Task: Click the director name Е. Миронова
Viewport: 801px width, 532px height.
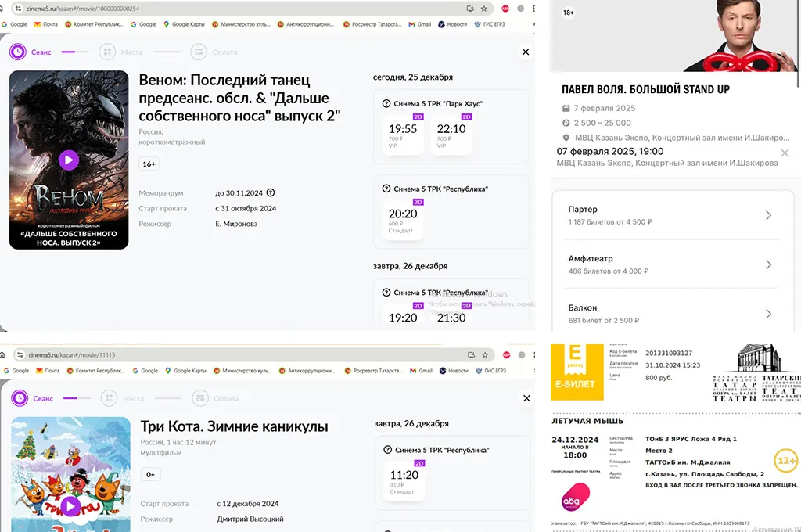Action: tap(236, 223)
